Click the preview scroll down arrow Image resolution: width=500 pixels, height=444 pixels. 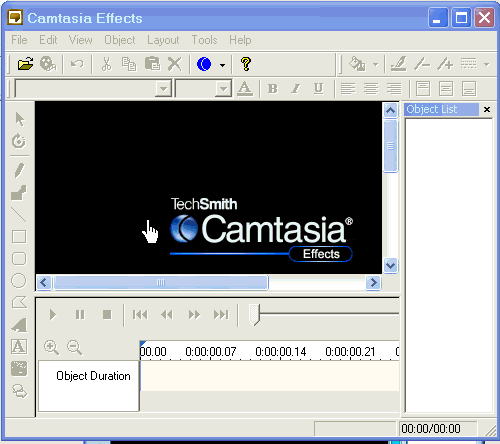[390, 266]
